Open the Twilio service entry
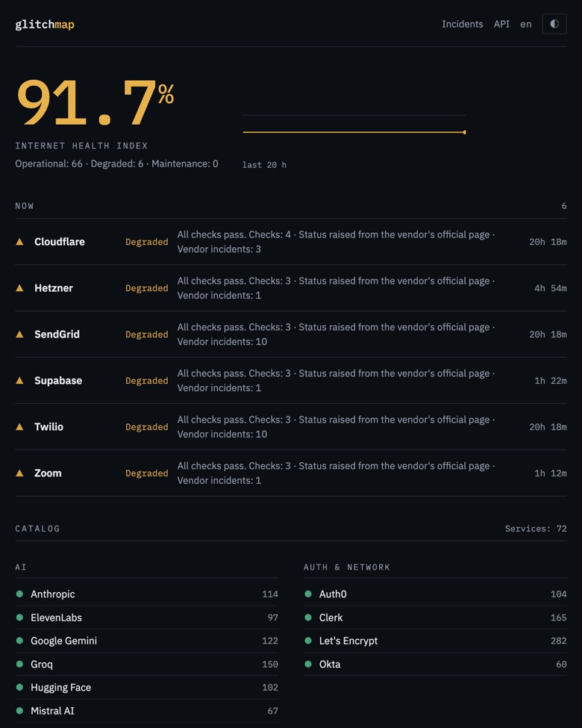 (290, 426)
